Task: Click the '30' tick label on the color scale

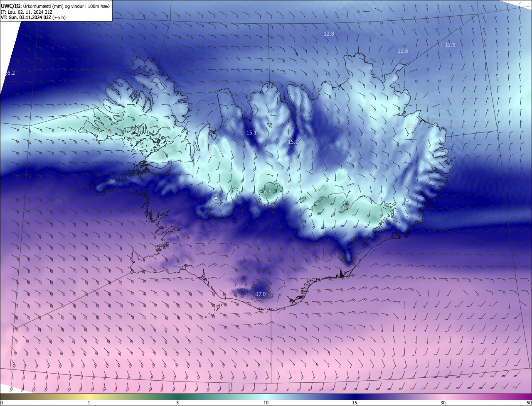Action: click(443, 403)
